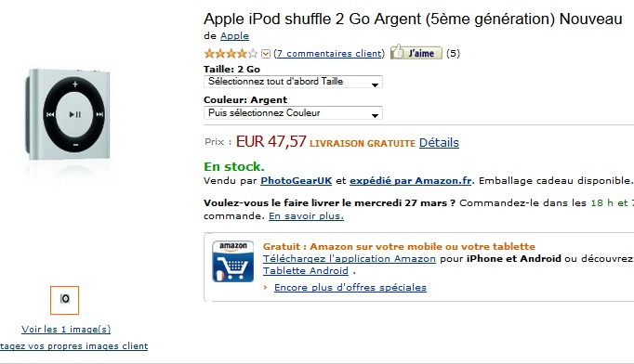Click the Voir les 1 image(s) link
This screenshot has height=364, width=634.
66,330
